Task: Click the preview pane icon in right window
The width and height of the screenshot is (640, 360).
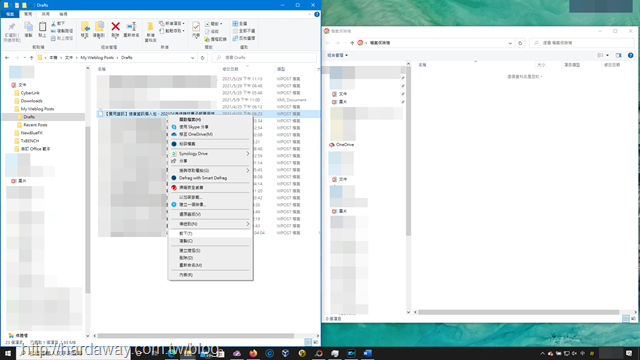Action: [619, 55]
